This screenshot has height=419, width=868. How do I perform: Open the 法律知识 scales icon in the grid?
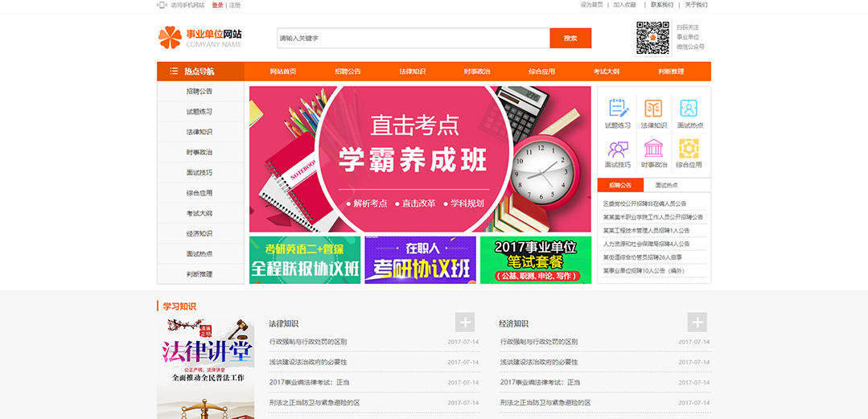click(653, 108)
